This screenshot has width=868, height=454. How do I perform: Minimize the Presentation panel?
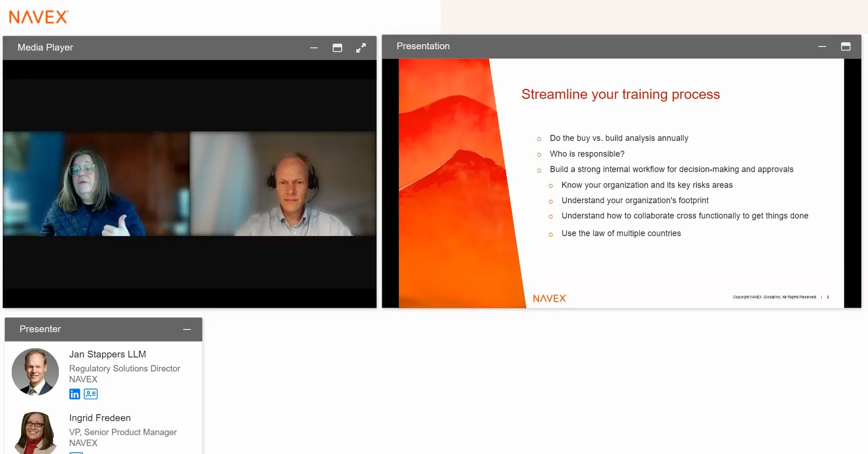coord(822,47)
